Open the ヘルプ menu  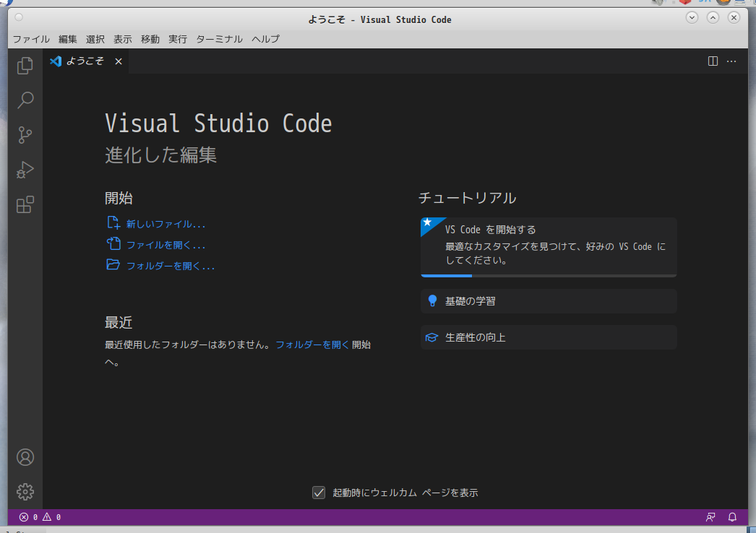click(x=265, y=39)
